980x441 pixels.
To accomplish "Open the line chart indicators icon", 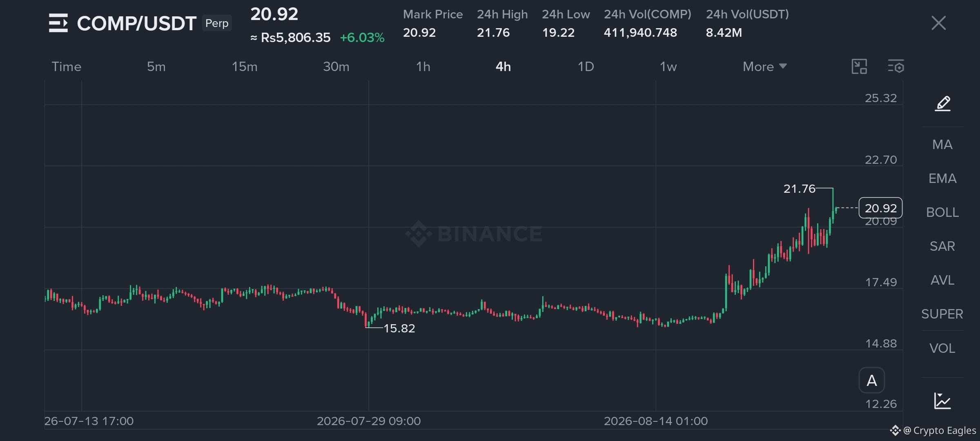I will point(942,401).
